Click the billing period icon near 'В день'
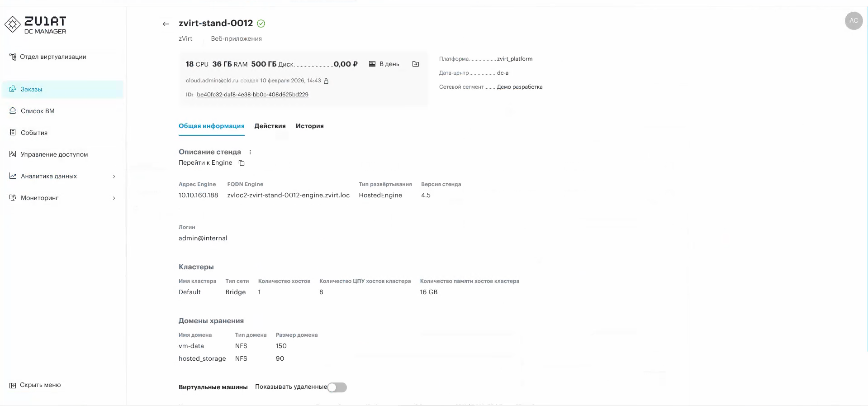 [x=372, y=64]
